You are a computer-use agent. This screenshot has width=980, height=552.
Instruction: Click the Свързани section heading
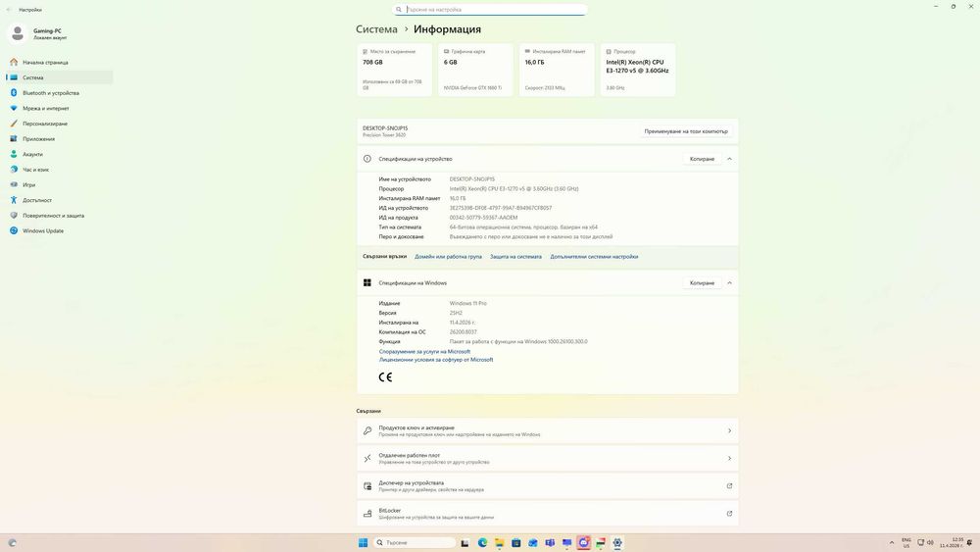(x=368, y=411)
